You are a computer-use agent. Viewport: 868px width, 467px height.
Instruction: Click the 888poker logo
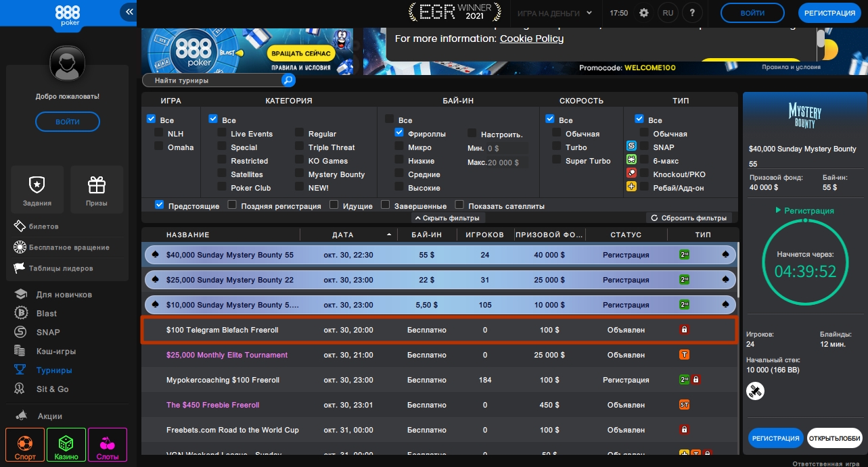67,16
